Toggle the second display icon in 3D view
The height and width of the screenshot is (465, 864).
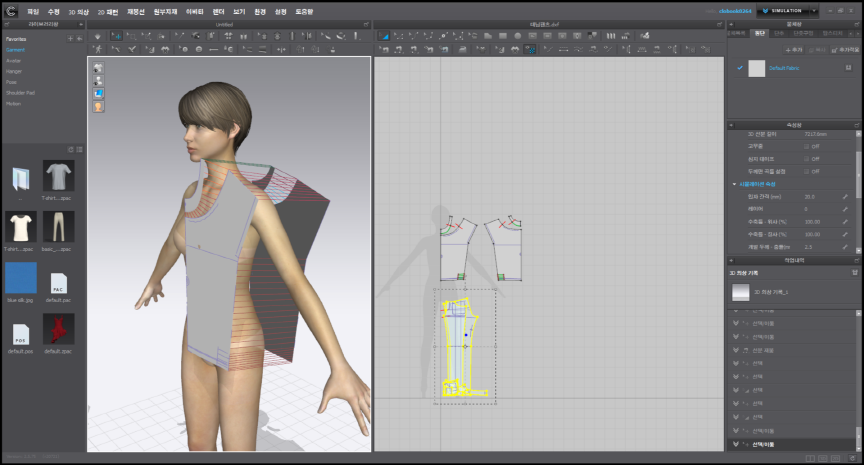(x=98, y=81)
